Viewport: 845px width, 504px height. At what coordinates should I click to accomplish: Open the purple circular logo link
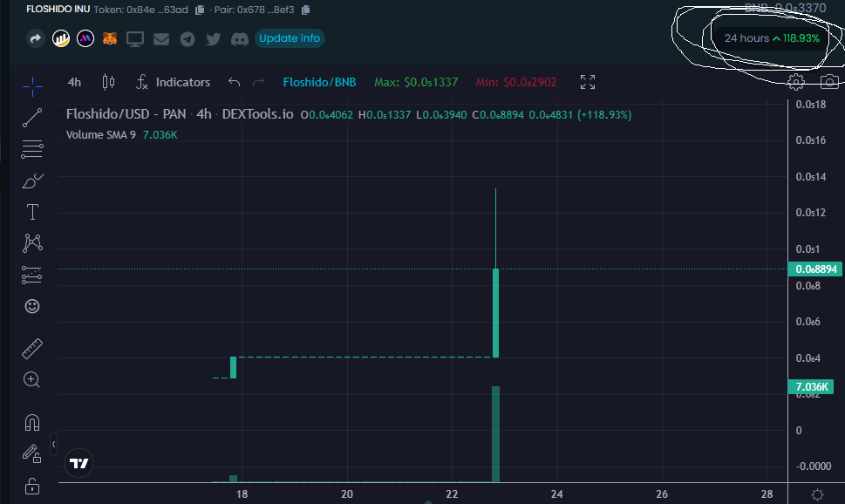pyautogui.click(x=85, y=38)
